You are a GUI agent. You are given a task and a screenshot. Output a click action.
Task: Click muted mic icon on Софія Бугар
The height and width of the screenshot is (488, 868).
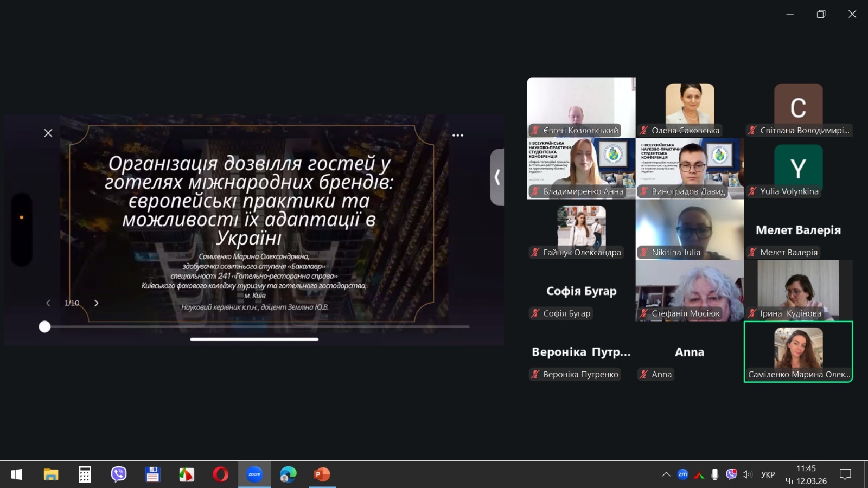[535, 313]
